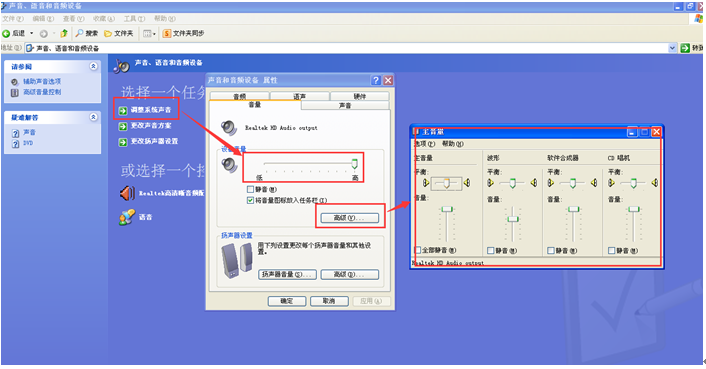Screen dimensions: 706x369
Task: Switch to the 语声 tab
Action: (299, 96)
